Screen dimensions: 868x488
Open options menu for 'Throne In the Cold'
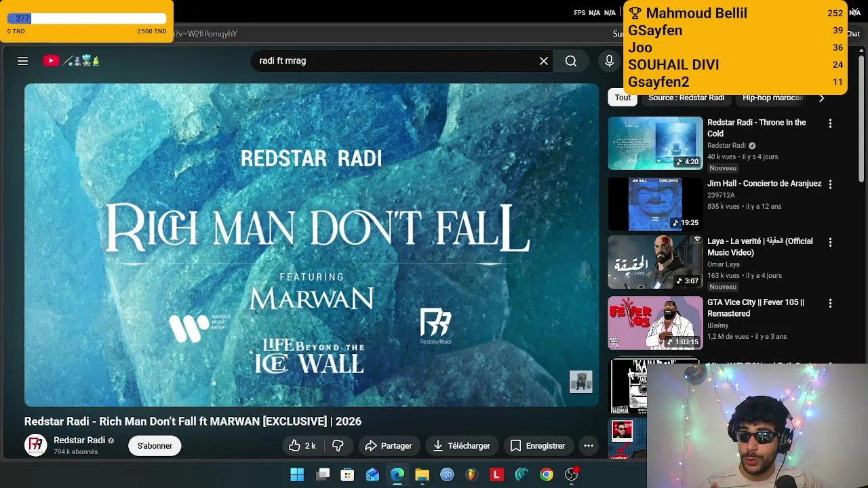coord(830,124)
